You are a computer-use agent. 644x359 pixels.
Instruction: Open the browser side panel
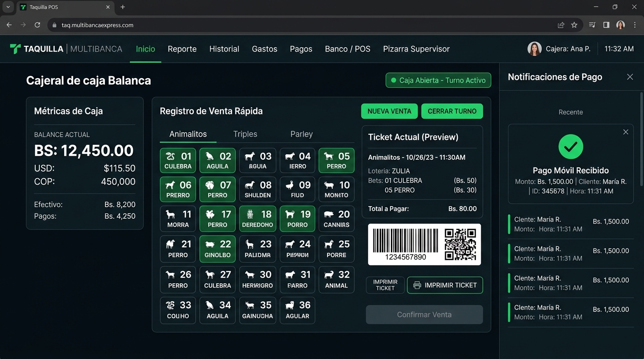(x=606, y=25)
